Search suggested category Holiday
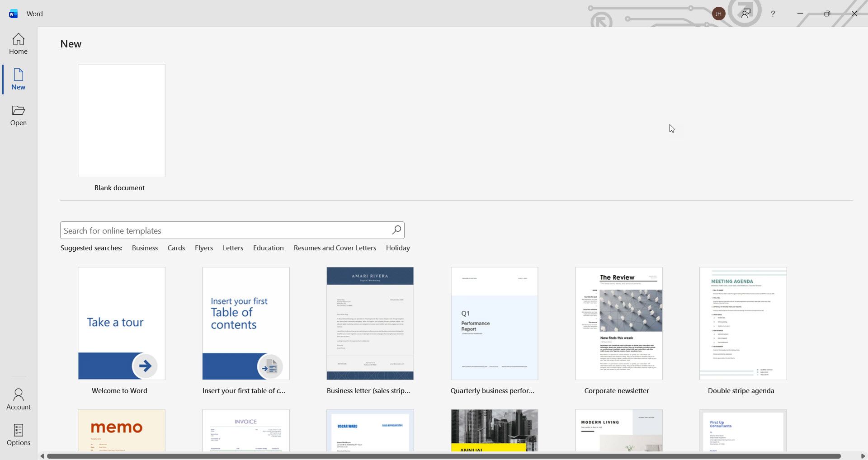This screenshot has height=460, width=868. (398, 248)
